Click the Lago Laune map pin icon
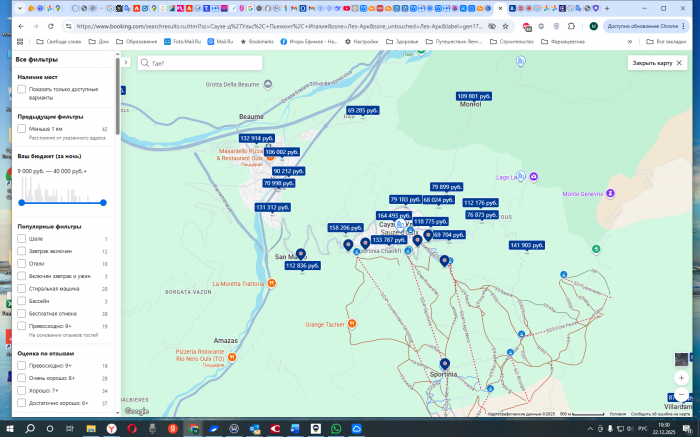Viewport: 700px width, 437px height. pos(533,177)
